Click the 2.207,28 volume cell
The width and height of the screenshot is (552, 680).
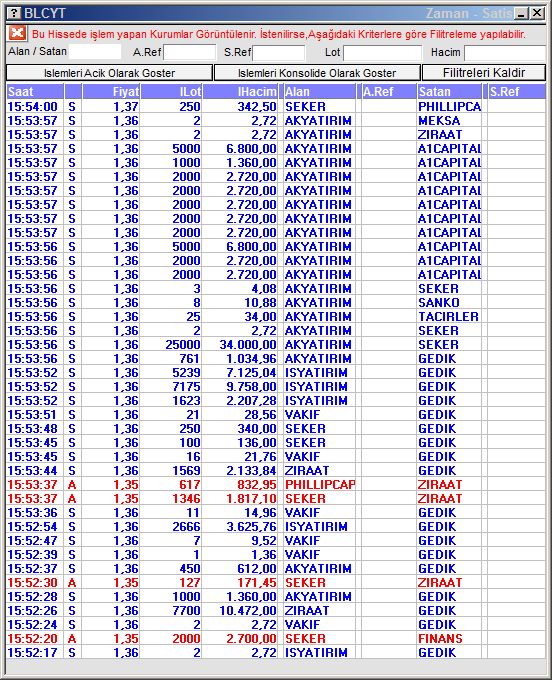point(240,401)
